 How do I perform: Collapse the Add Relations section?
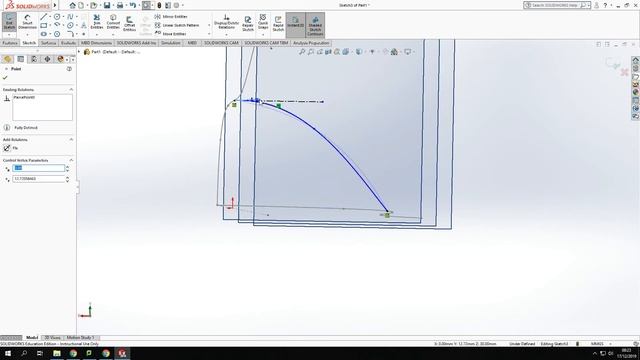click(x=71, y=140)
